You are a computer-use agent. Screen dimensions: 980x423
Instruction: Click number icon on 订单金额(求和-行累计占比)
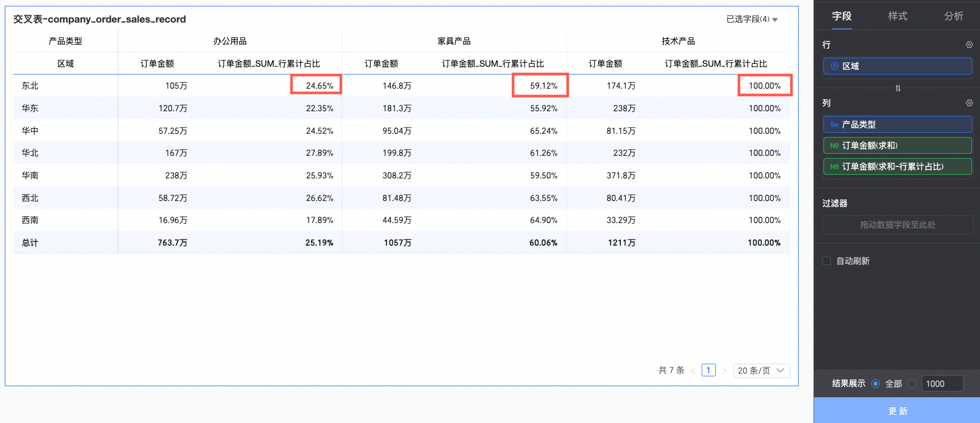(x=834, y=166)
